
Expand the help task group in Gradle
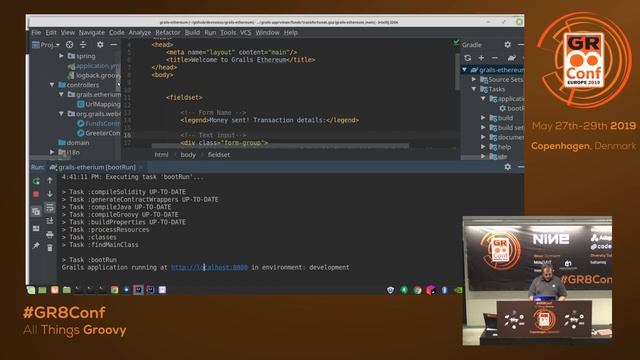click(x=483, y=147)
